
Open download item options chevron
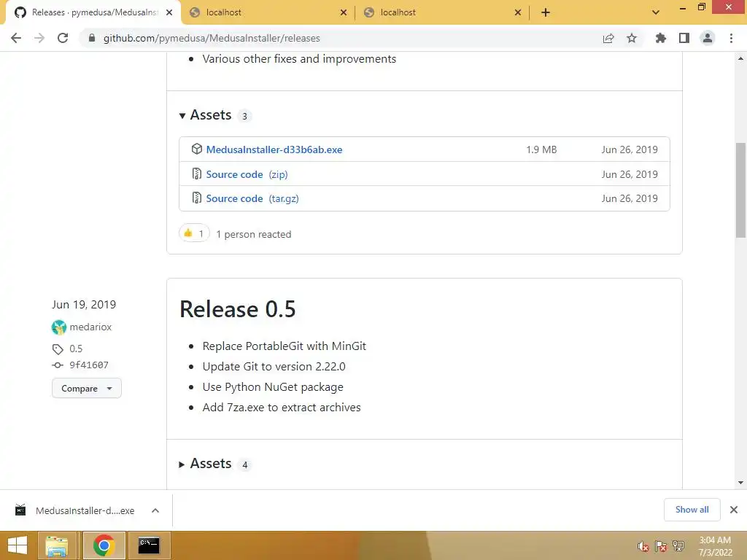coord(155,510)
